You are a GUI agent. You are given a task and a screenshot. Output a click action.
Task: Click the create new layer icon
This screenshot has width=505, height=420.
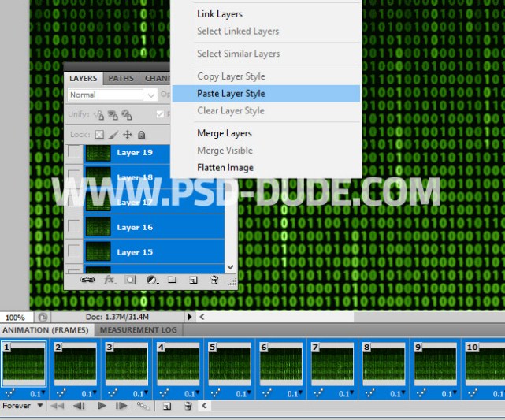(x=193, y=280)
